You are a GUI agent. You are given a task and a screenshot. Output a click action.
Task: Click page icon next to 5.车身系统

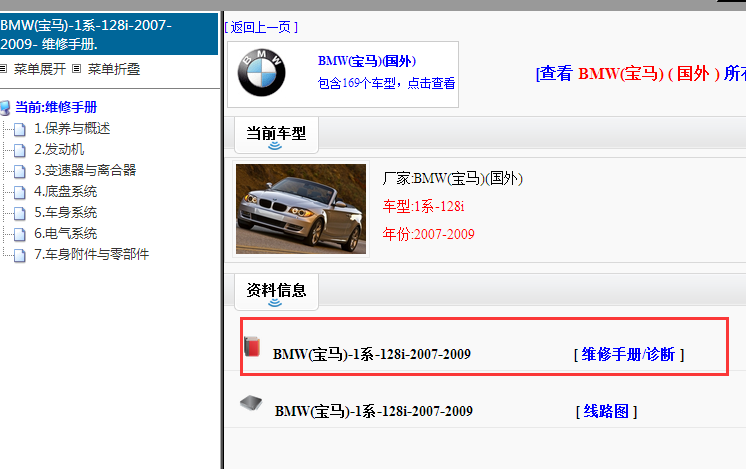[x=20, y=213]
